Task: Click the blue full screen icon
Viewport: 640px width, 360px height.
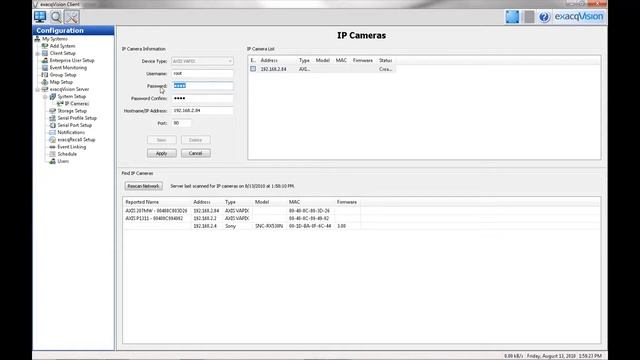Action: tap(512, 17)
